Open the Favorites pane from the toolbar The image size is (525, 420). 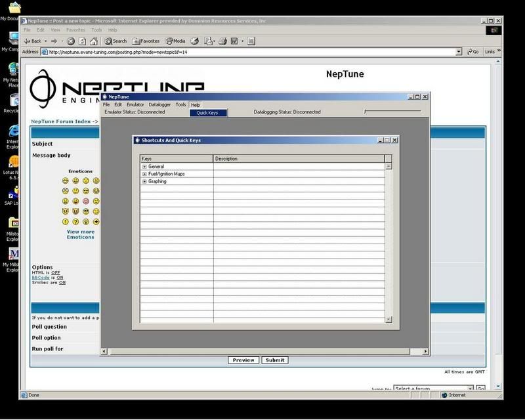tap(146, 41)
